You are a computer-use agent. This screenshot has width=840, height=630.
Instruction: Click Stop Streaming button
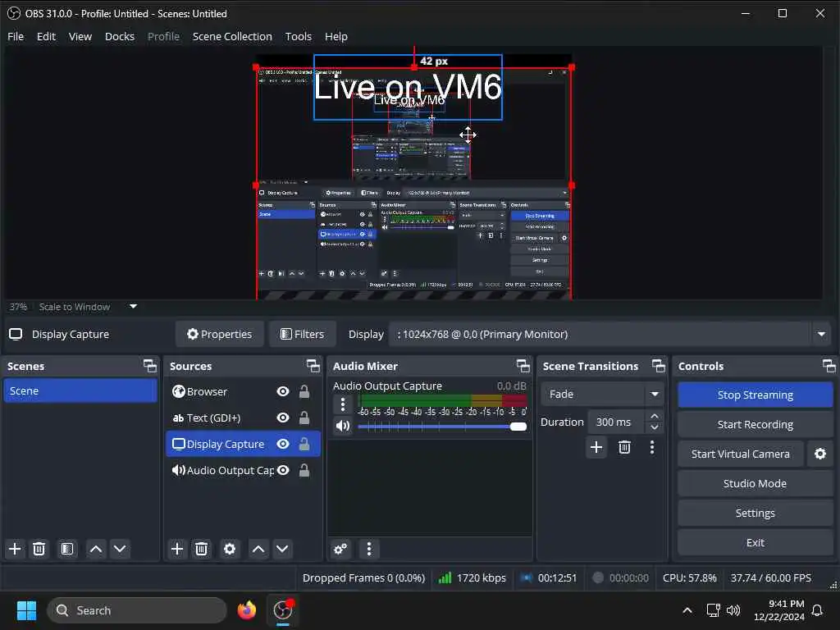tap(755, 395)
